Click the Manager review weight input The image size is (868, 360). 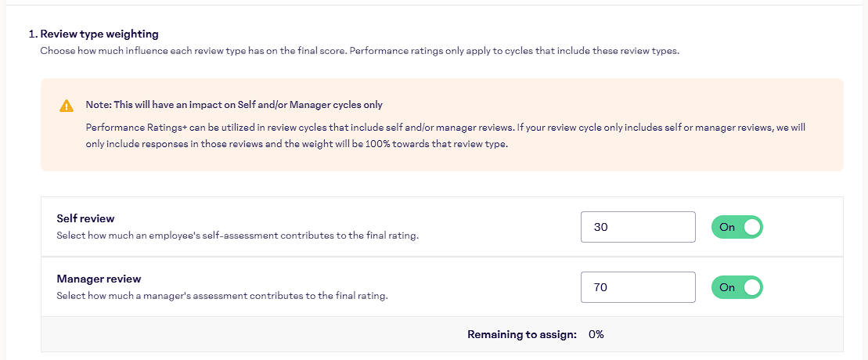click(x=638, y=287)
